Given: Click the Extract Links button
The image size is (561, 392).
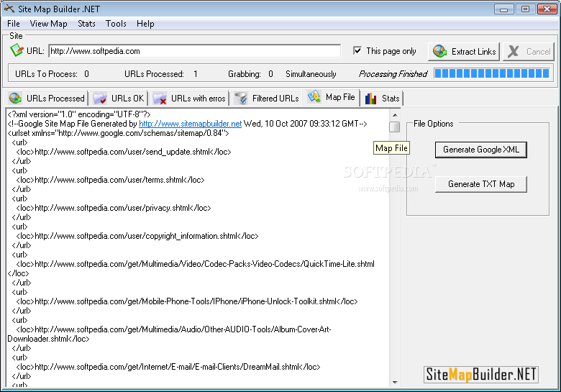Looking at the screenshot, I should pyautogui.click(x=464, y=52).
